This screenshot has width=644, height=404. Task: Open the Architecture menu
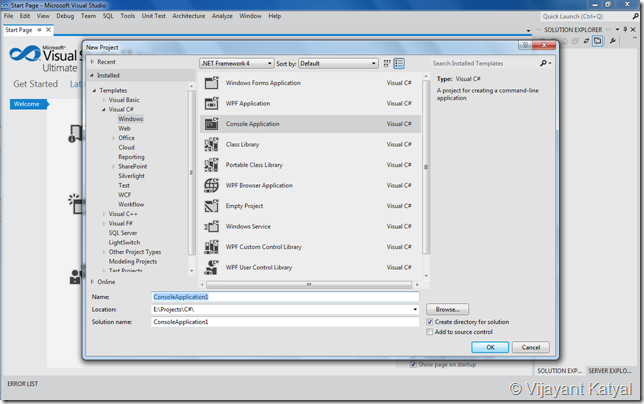pyautogui.click(x=189, y=16)
